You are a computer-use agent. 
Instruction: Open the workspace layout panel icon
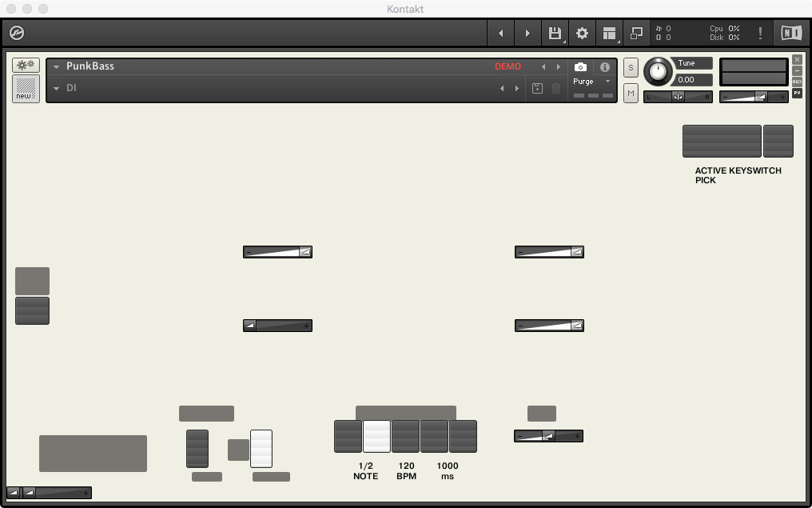point(610,33)
